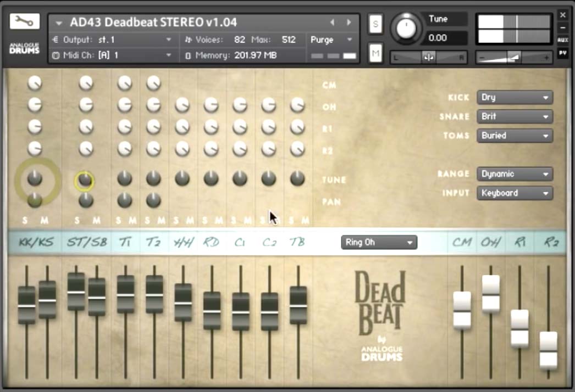Click the H/H channel strip label
This screenshot has width=575, height=392.
(x=183, y=242)
